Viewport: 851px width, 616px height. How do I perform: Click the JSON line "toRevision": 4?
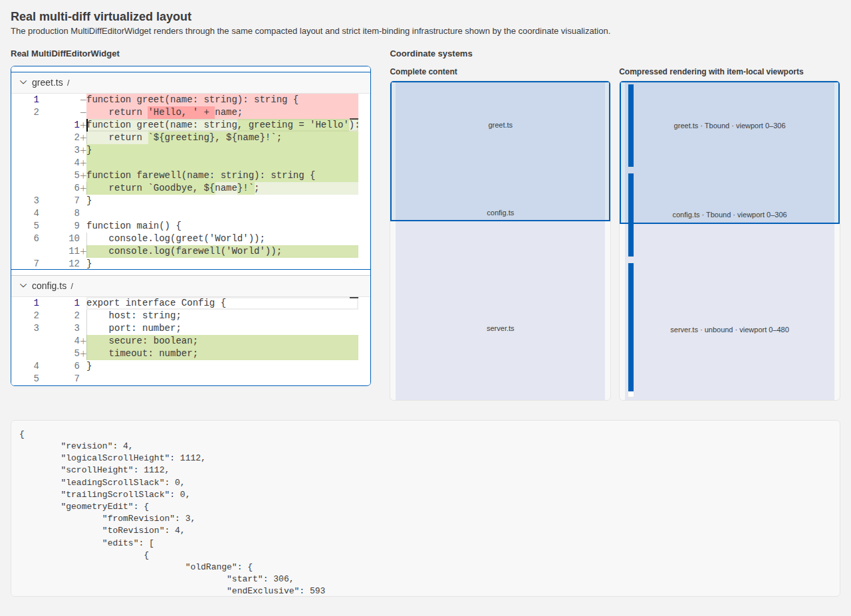coord(144,530)
